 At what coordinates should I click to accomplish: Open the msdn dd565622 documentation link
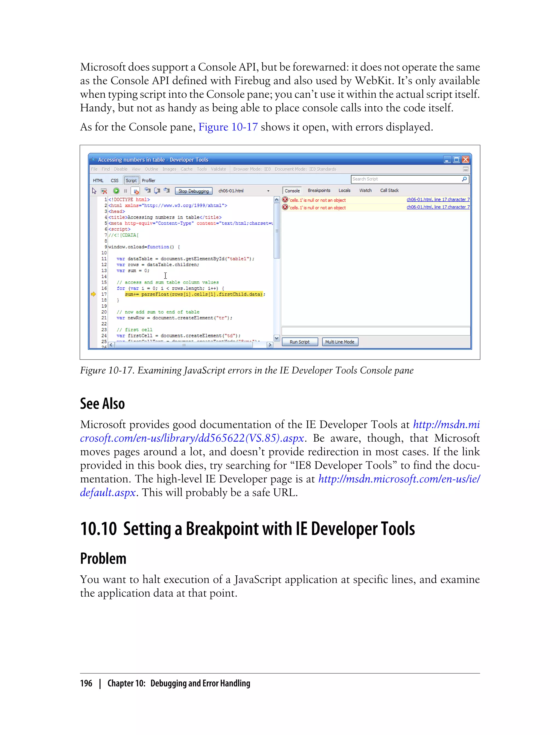192,438
